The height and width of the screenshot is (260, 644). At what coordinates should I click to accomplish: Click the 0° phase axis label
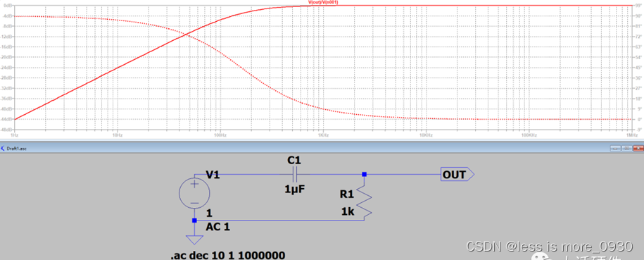click(x=639, y=119)
